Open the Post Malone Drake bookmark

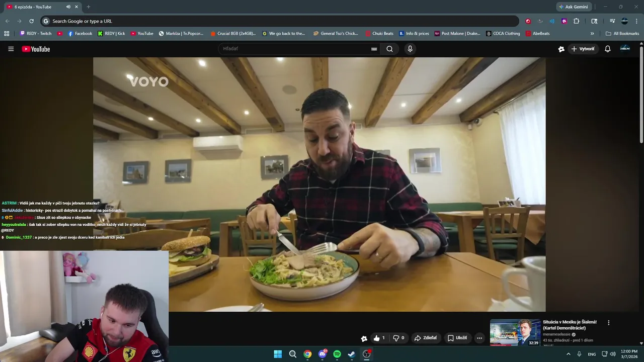pyautogui.click(x=457, y=33)
